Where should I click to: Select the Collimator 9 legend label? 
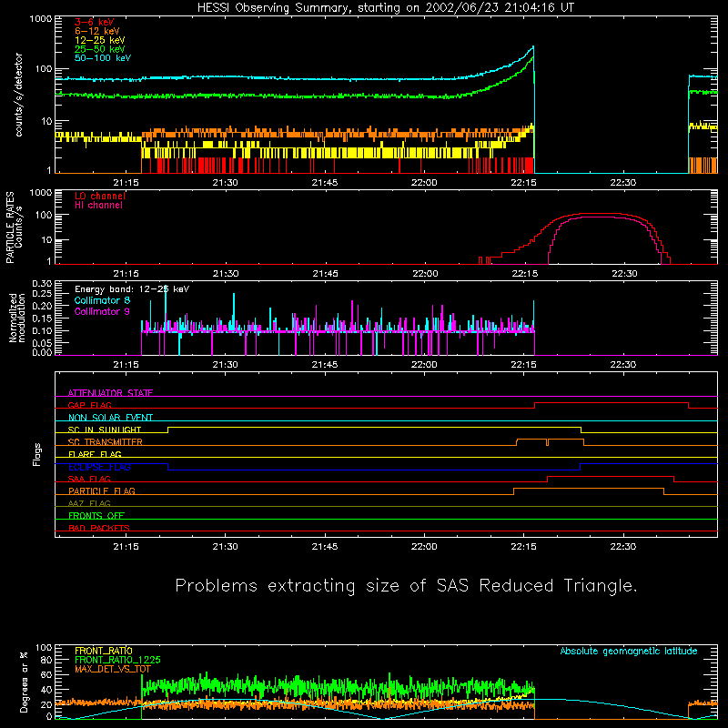102,311
